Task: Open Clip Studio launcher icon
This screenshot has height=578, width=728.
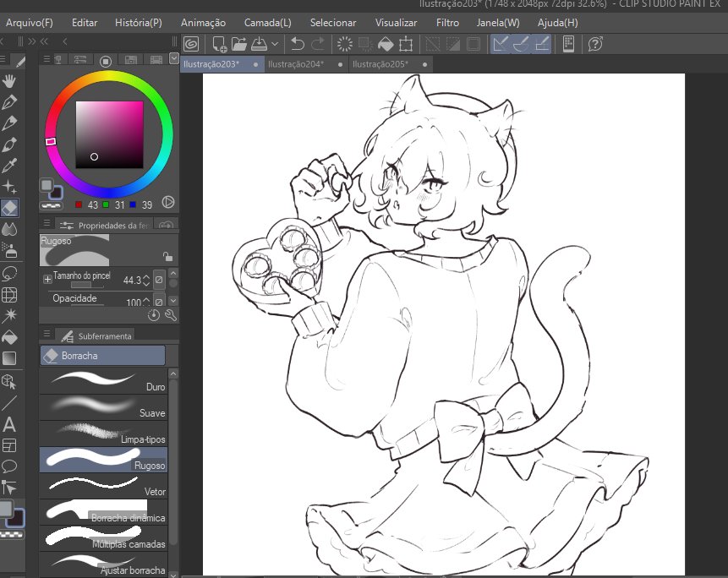Action: [x=191, y=44]
